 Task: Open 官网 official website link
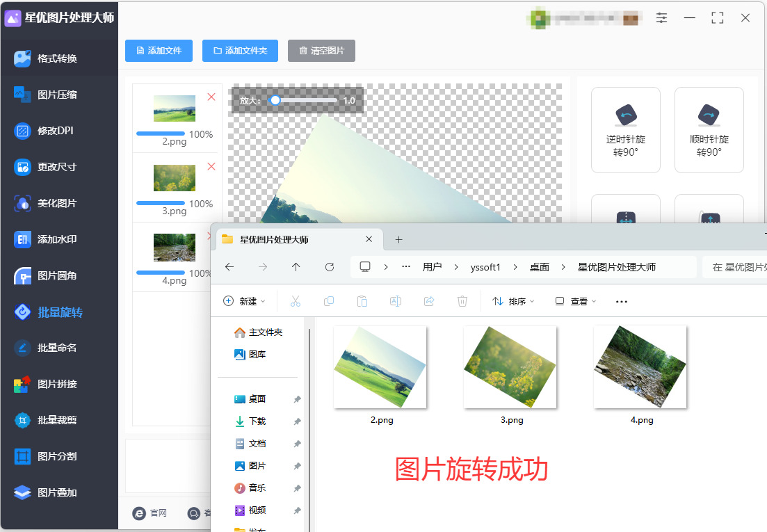(x=150, y=513)
